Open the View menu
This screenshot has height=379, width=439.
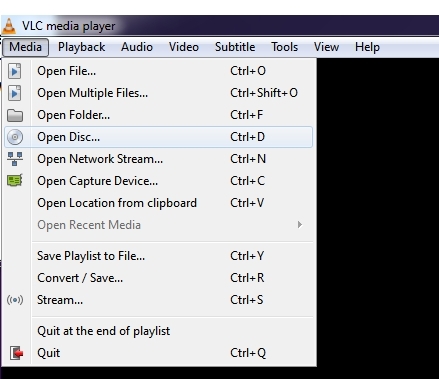tap(326, 47)
